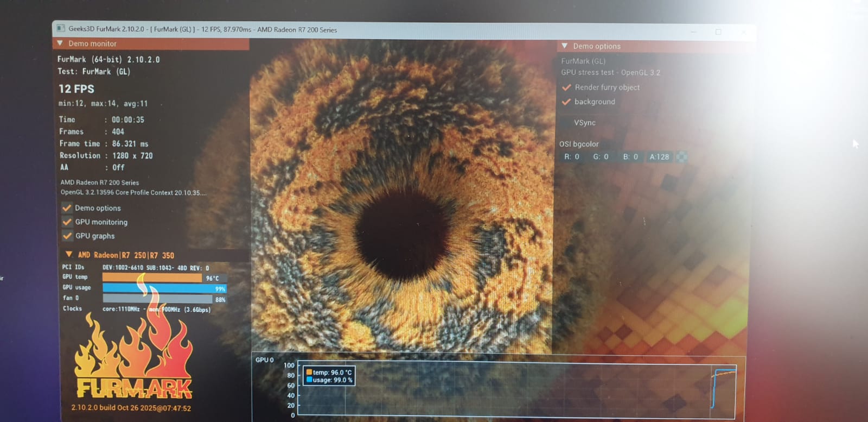Toggle the GPU graphs checkbox
Image resolution: width=868 pixels, height=422 pixels.
67,236
